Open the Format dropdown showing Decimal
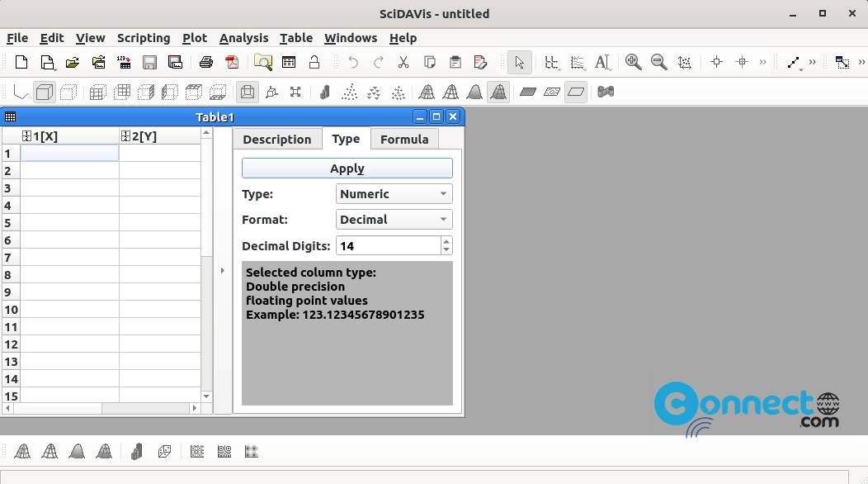The height and width of the screenshot is (484, 868). click(394, 220)
